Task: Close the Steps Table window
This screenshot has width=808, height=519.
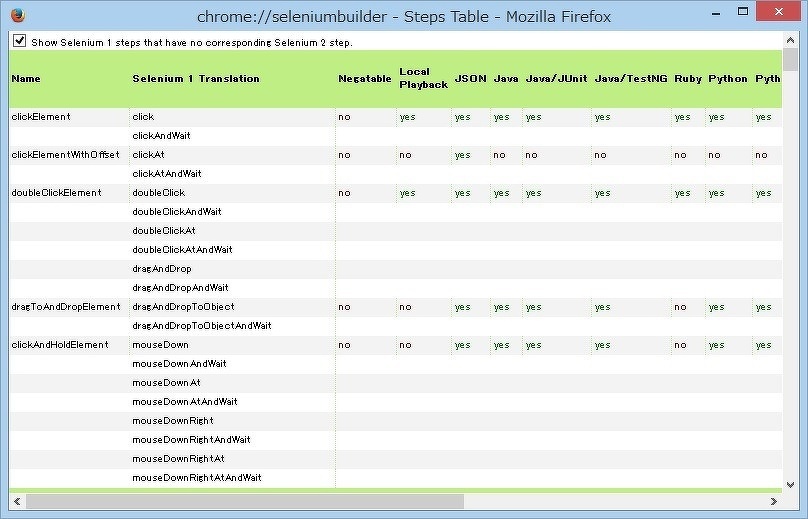Action: (x=774, y=15)
